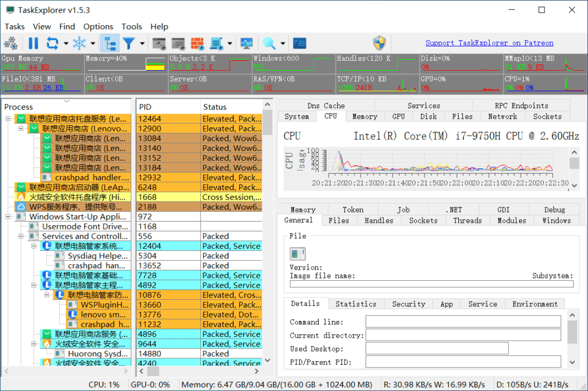Open the RPC Endpoints tab
588x391 pixels.
(521, 106)
